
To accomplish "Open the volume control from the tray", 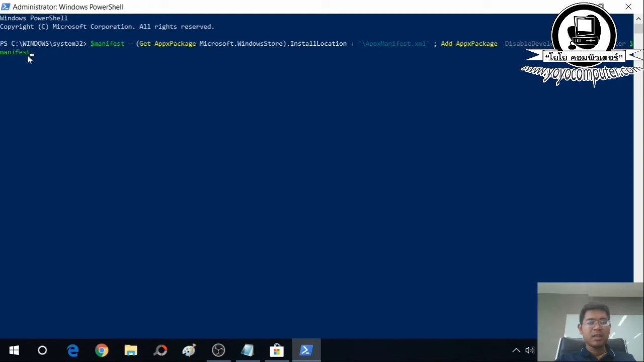I will (x=529, y=350).
